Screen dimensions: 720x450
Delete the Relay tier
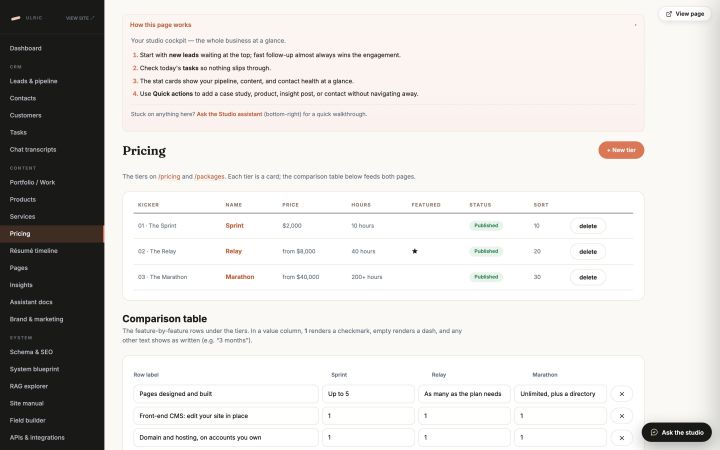tap(588, 252)
